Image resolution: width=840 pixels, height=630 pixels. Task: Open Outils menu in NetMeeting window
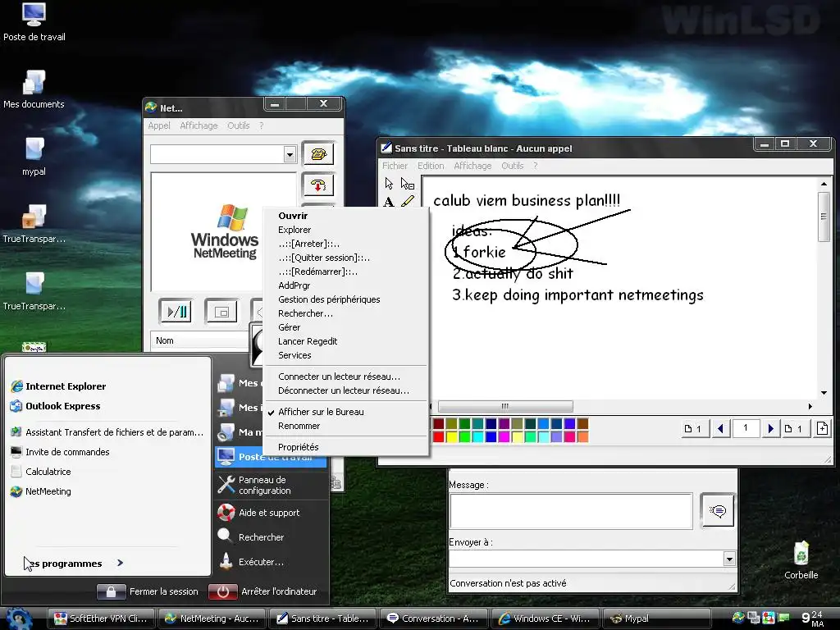[239, 126]
